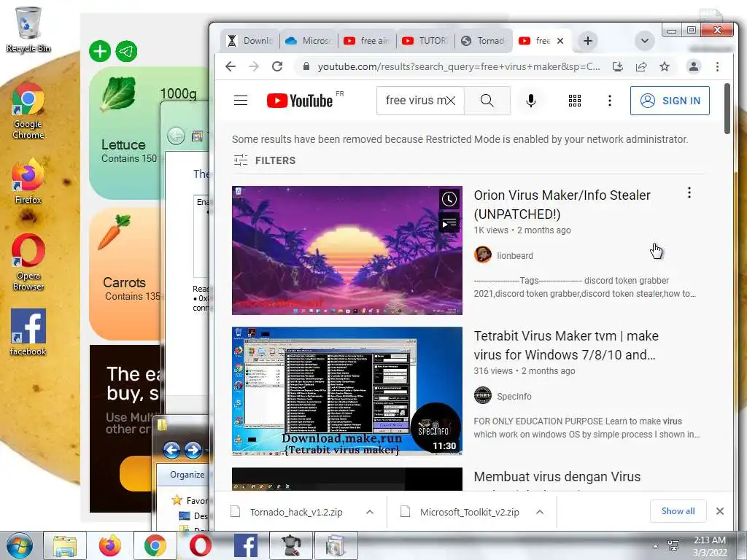This screenshot has height=560, width=747.
Task: Click the magnifier search button
Action: point(487,101)
